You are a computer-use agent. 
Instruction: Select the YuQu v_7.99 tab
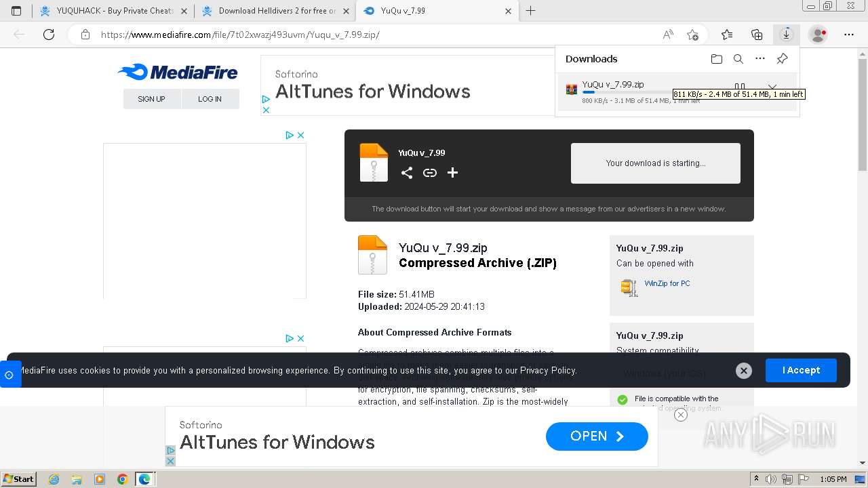(x=437, y=11)
